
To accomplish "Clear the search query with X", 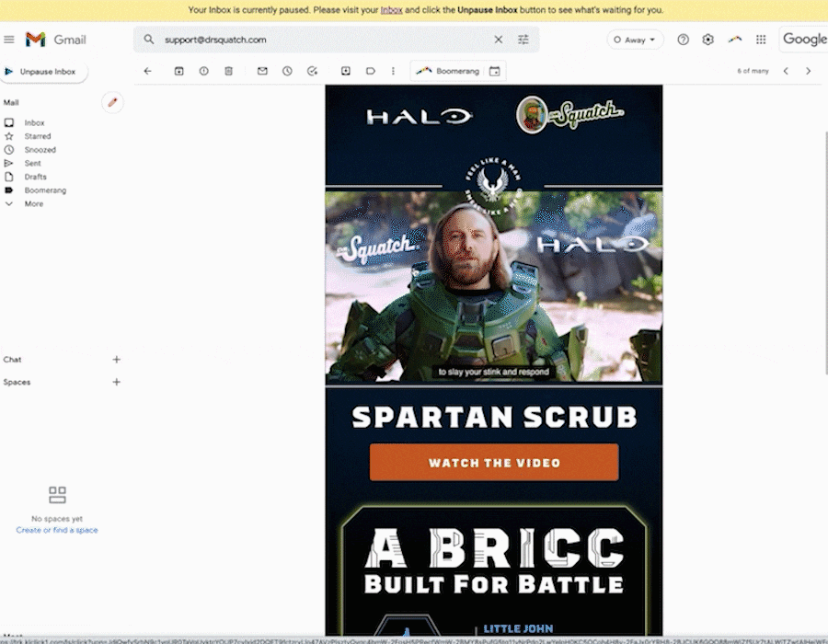I will coord(498,40).
